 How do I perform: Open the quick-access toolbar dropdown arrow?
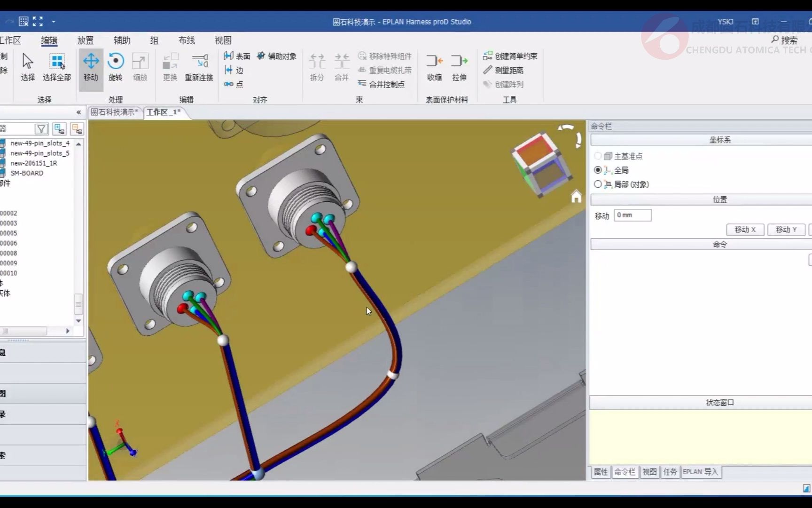(54, 22)
